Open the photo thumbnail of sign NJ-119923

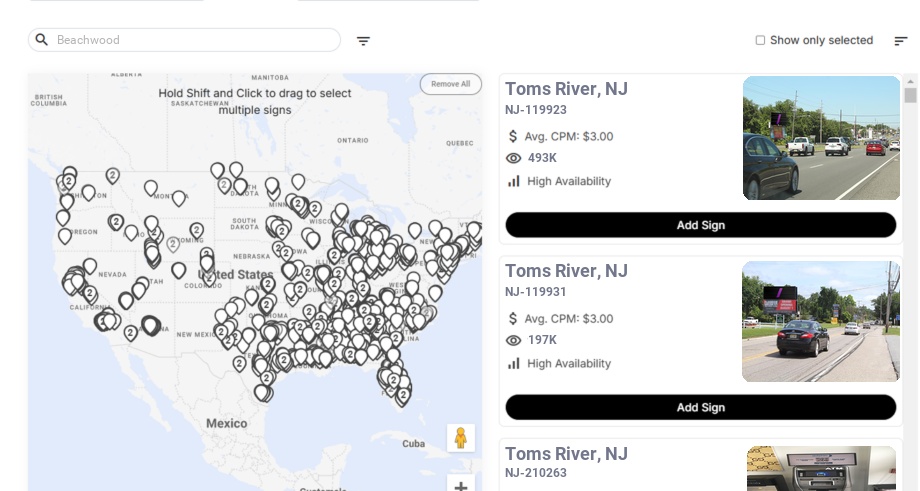tap(821, 138)
